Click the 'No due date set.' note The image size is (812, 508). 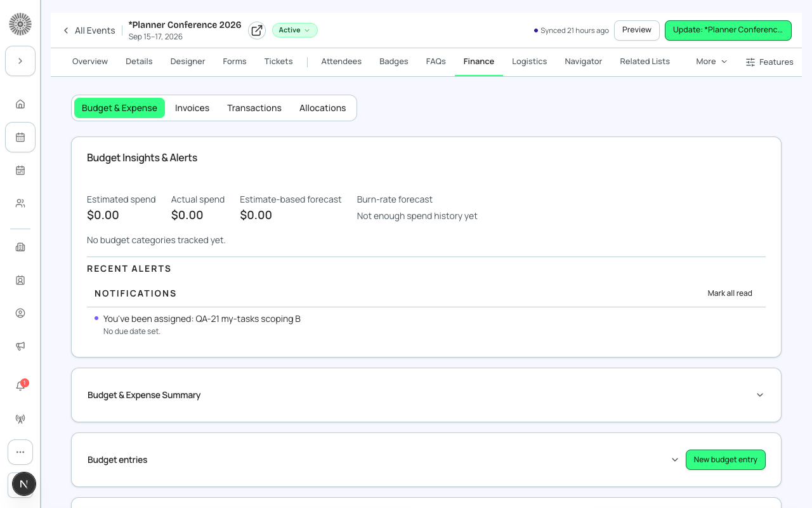[132, 331]
